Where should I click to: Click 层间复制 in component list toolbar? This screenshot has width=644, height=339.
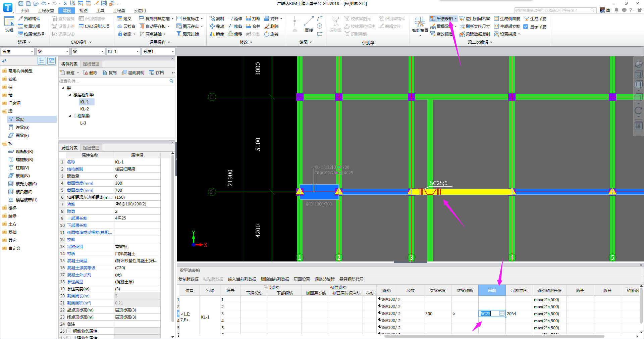[x=133, y=72]
